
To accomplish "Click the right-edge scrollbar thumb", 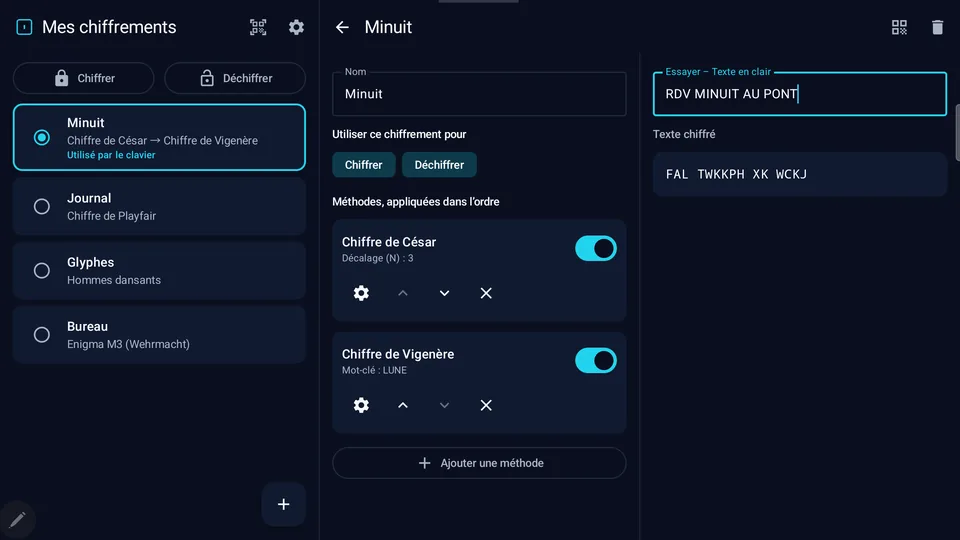I will coord(958,132).
